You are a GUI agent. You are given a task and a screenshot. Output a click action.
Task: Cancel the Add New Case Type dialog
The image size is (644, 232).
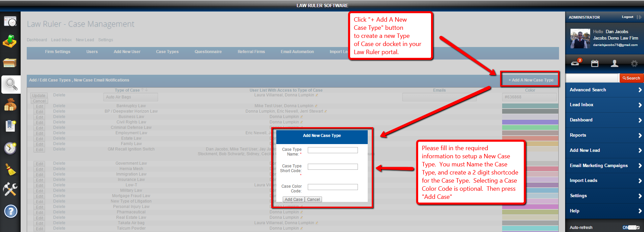pos(314,200)
